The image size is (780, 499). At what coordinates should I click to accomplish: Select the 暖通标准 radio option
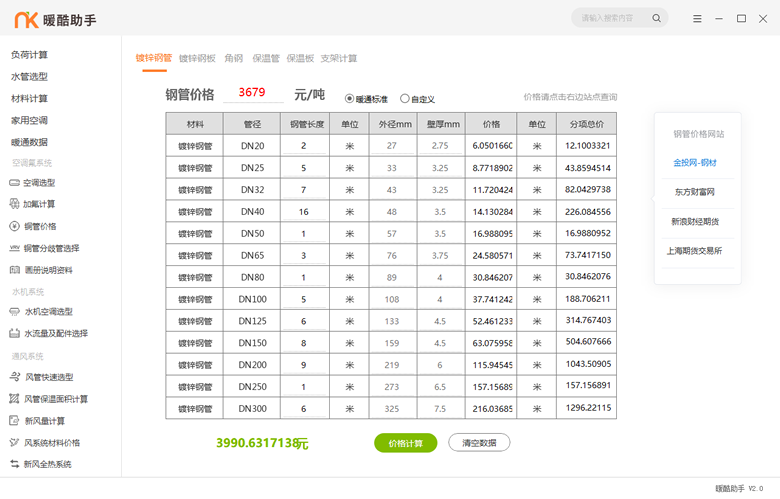click(350, 99)
